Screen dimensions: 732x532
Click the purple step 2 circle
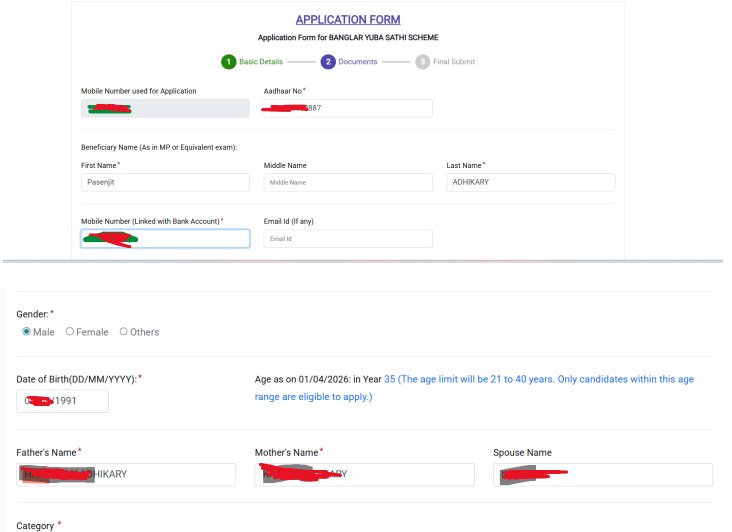tap(328, 62)
